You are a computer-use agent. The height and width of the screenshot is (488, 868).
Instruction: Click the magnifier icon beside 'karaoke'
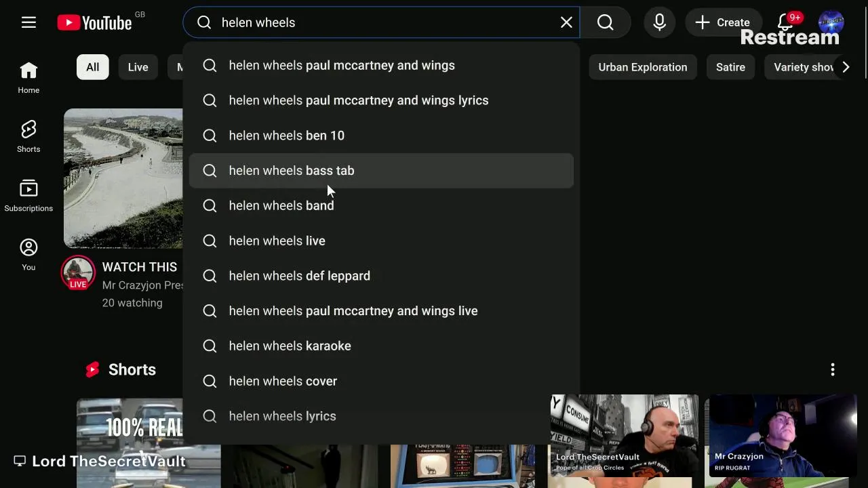pyautogui.click(x=210, y=346)
